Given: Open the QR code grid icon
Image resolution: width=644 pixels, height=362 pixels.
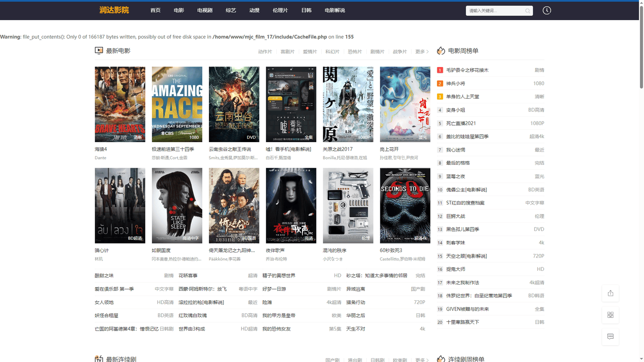Looking at the screenshot, I should [x=610, y=315].
